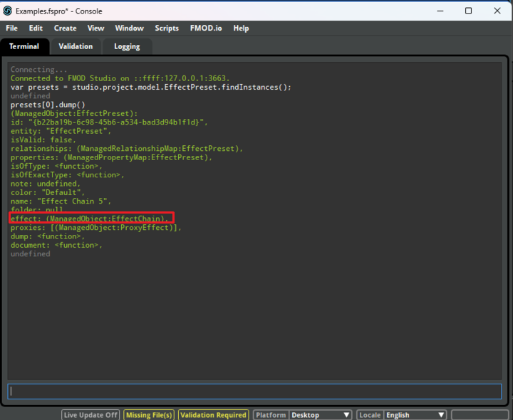Click the 'dump: <function>' line
This screenshot has width=513, height=420.
48,236
